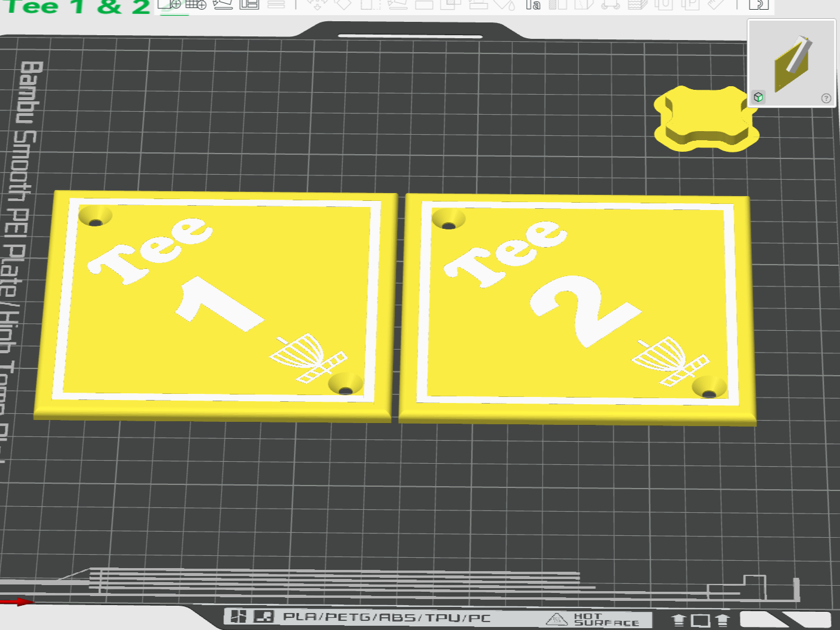This screenshot has height=630, width=840.
Task: Click the Arrange all objects toolbar icon
Action: (x=249, y=4)
